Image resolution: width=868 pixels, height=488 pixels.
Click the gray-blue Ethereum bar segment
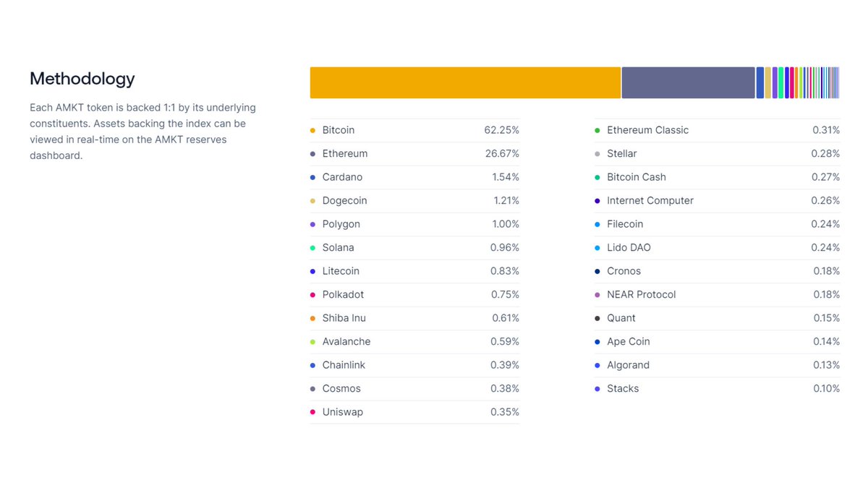click(688, 82)
